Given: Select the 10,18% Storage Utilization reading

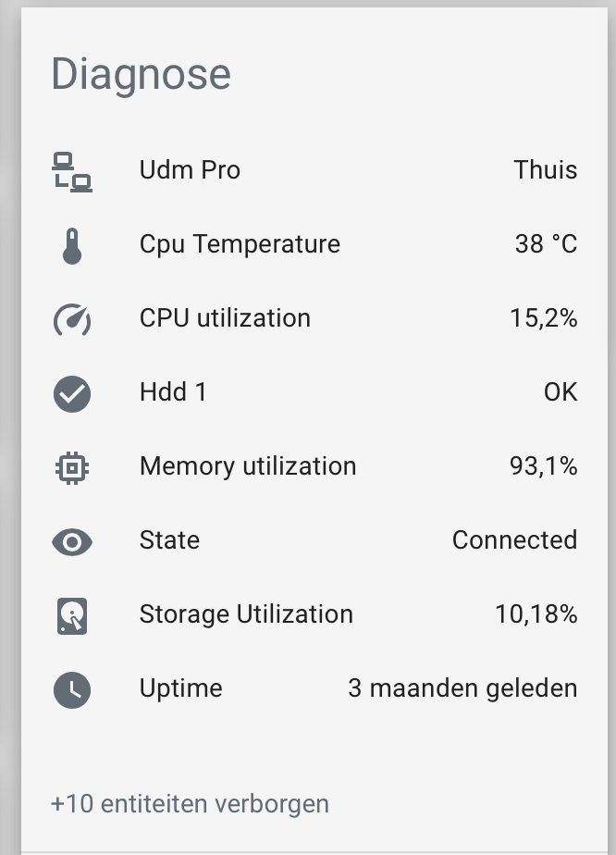Looking at the screenshot, I should [x=542, y=614].
